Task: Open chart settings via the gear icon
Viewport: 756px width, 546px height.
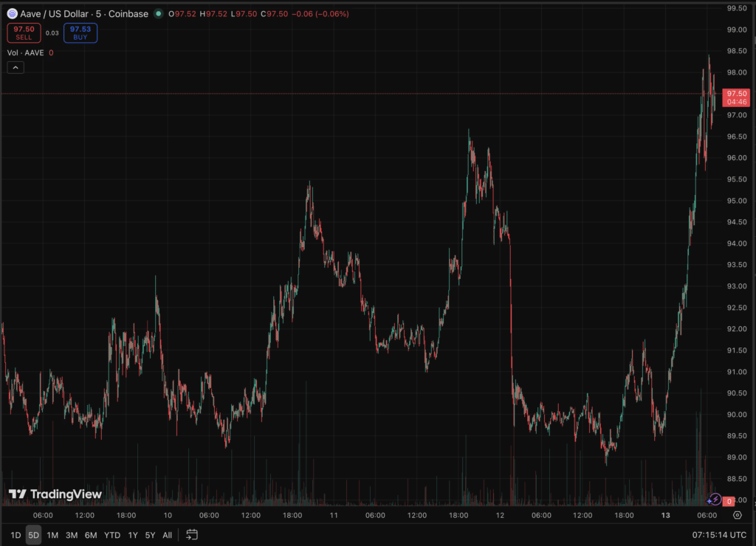Action: coord(738,515)
